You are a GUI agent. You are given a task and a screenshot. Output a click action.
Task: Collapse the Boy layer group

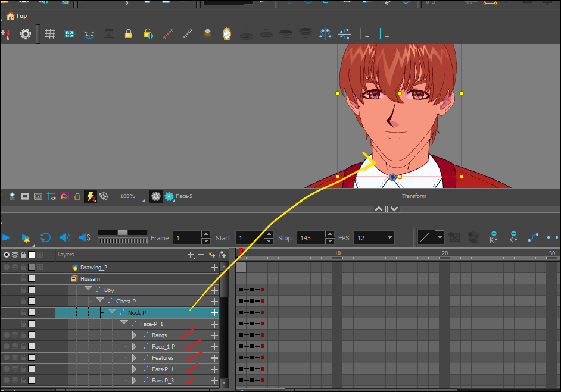88,288
